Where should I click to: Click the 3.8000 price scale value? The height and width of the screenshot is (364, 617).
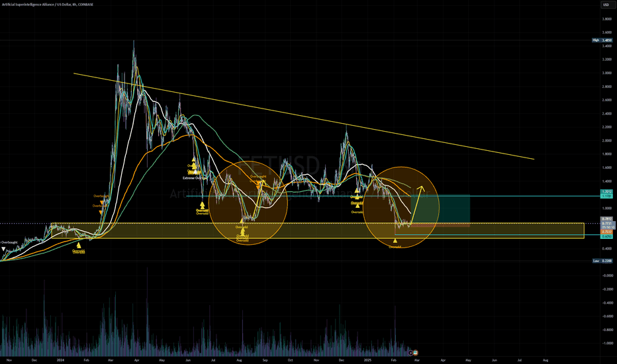coord(606,19)
